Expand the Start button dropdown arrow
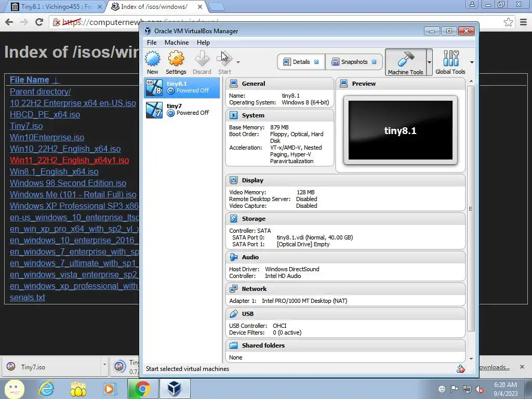This screenshot has width=532, height=399. point(238,62)
